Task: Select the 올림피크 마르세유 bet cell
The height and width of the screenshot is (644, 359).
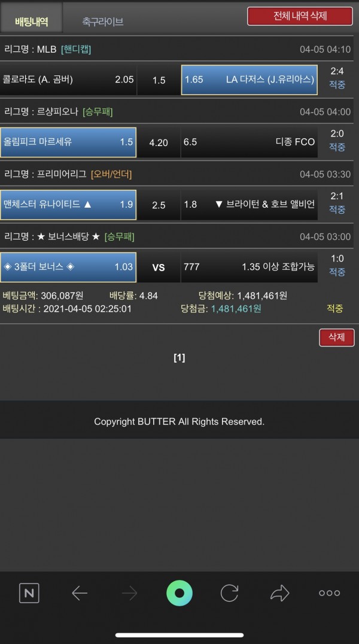Action: coord(68,142)
